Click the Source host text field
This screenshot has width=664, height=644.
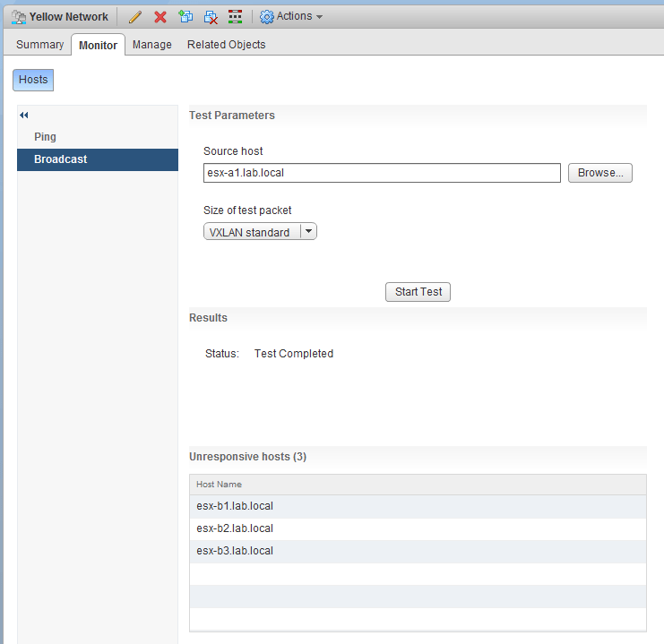[x=381, y=173]
